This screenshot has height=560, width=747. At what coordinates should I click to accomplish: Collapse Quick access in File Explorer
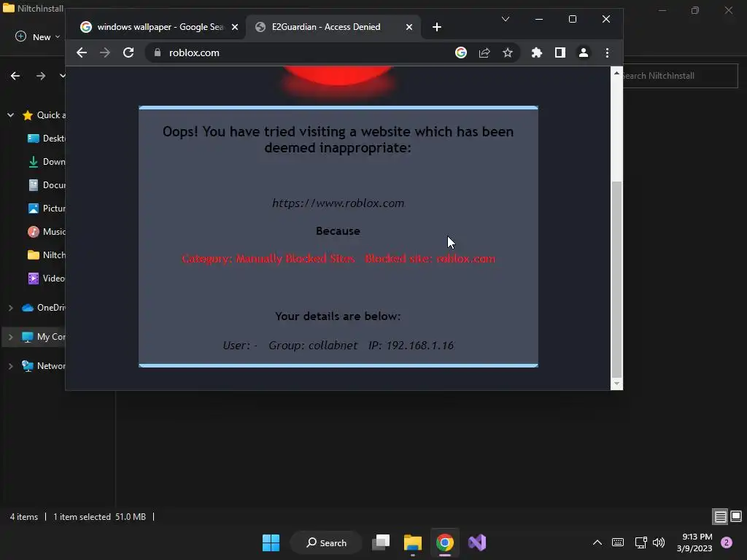pos(10,115)
